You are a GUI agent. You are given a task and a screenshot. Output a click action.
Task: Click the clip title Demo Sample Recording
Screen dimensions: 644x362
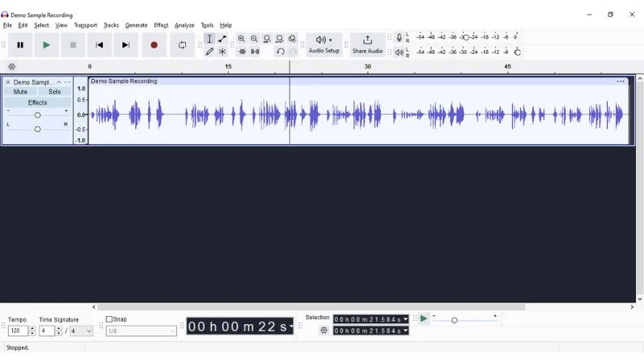tap(124, 81)
